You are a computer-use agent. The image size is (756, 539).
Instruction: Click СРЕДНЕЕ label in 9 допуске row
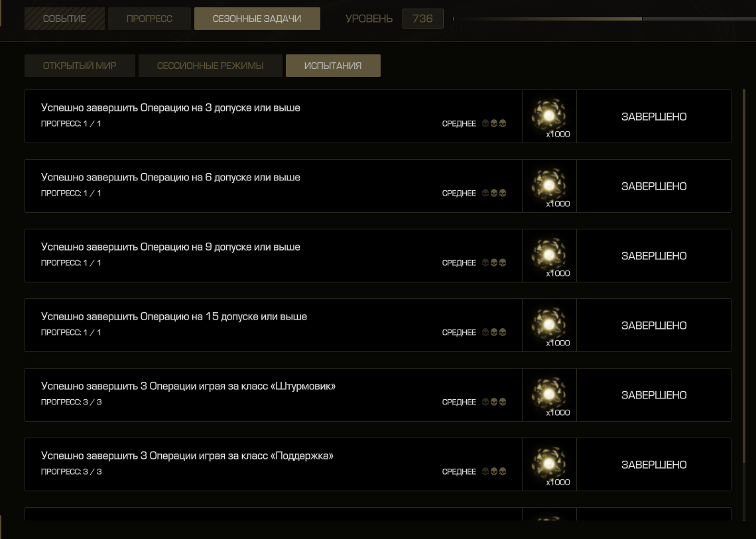pos(459,263)
